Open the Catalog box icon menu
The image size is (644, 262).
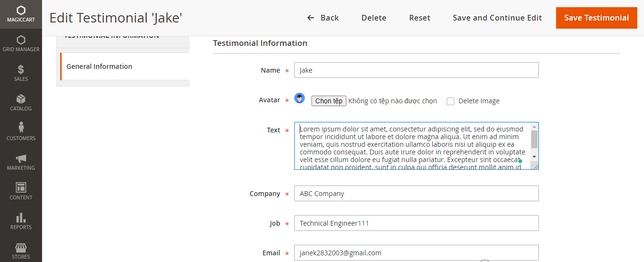(21, 103)
